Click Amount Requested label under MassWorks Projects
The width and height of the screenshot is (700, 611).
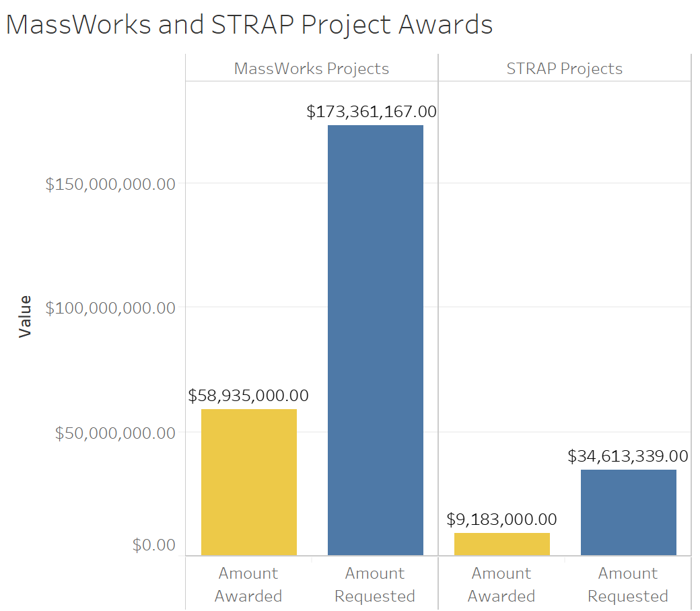pyautogui.click(x=375, y=585)
